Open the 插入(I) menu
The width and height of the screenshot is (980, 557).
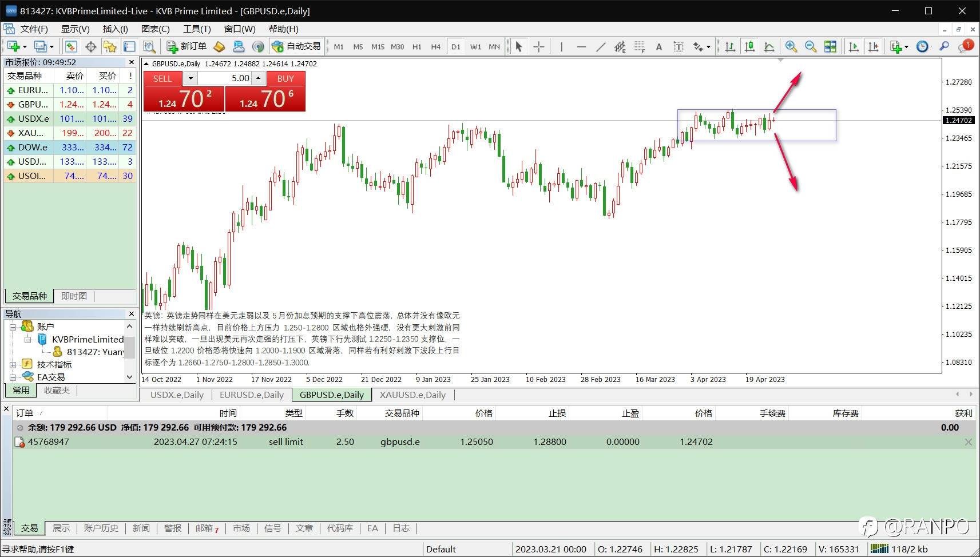coord(115,29)
